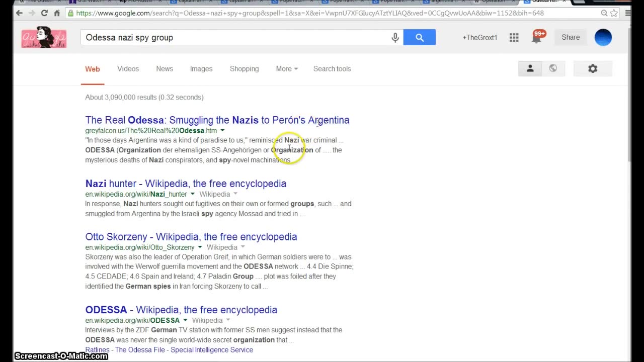This screenshot has width=644, height=362.
Task: Open the search settings gear icon
Action: (593, 69)
